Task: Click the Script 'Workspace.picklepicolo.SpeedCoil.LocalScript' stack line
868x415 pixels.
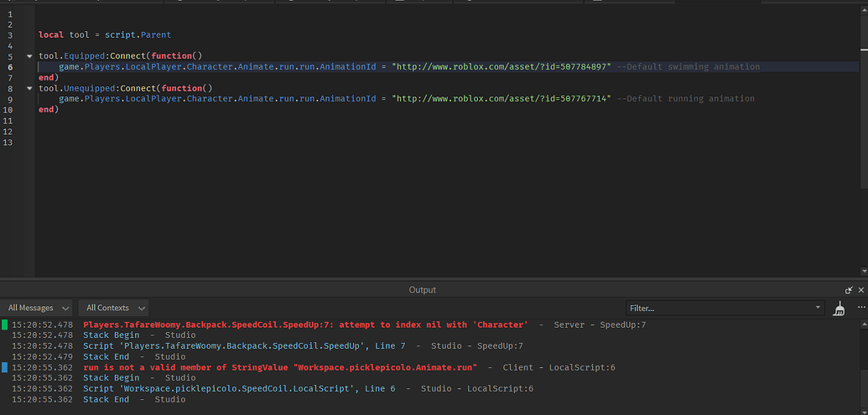Action: [x=239, y=389]
